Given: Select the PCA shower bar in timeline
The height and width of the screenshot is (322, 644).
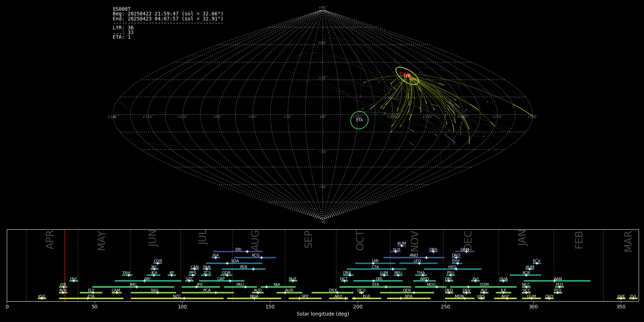Looking at the screenshot, I should [x=208, y=293].
